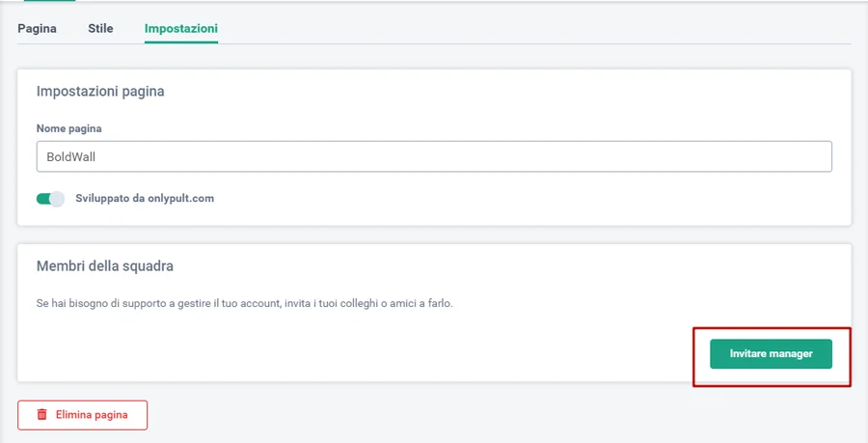The width and height of the screenshot is (868, 443).
Task: Click the right end of the Nome pagina field
Action: coord(810,156)
